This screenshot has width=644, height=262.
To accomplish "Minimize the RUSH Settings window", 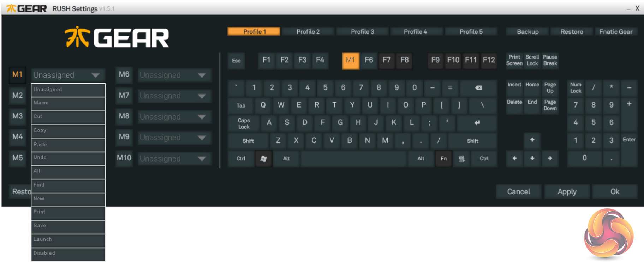I will [x=628, y=9].
